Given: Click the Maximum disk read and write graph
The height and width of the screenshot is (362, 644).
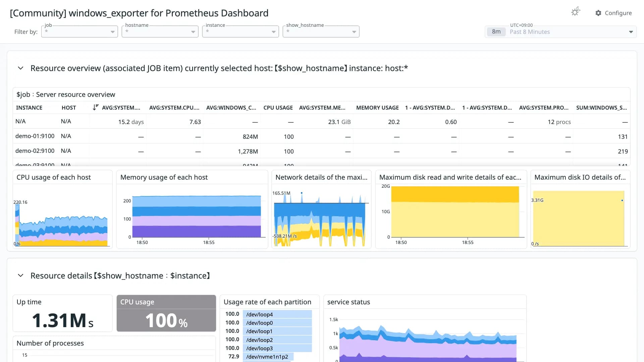Looking at the screenshot, I should (x=455, y=212).
